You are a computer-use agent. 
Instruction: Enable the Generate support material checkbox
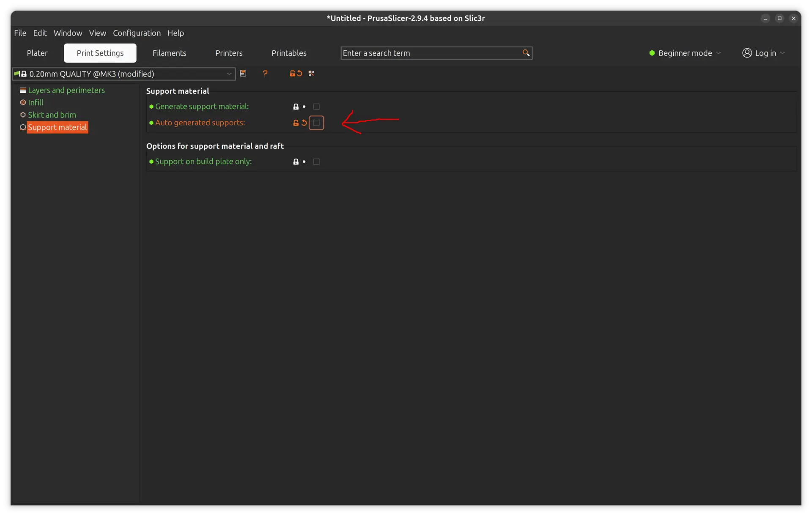316,107
